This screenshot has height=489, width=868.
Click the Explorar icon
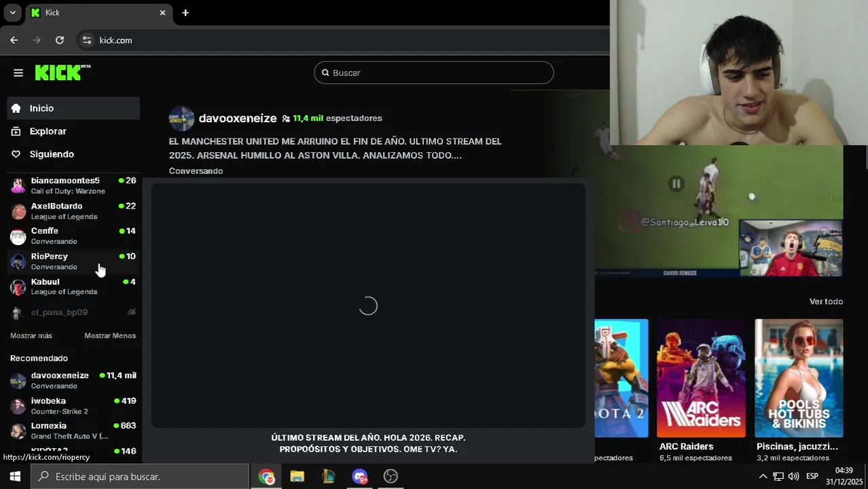pos(16,131)
